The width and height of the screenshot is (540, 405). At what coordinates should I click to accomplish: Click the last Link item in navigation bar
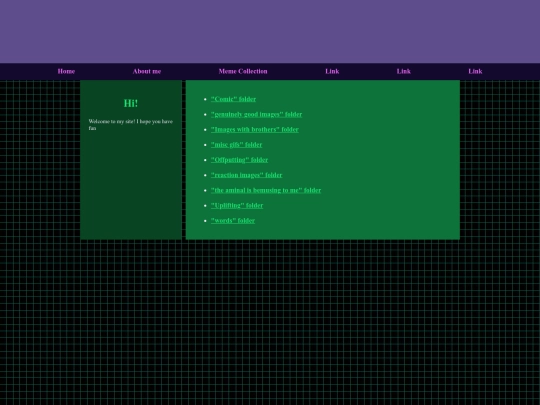[475, 71]
